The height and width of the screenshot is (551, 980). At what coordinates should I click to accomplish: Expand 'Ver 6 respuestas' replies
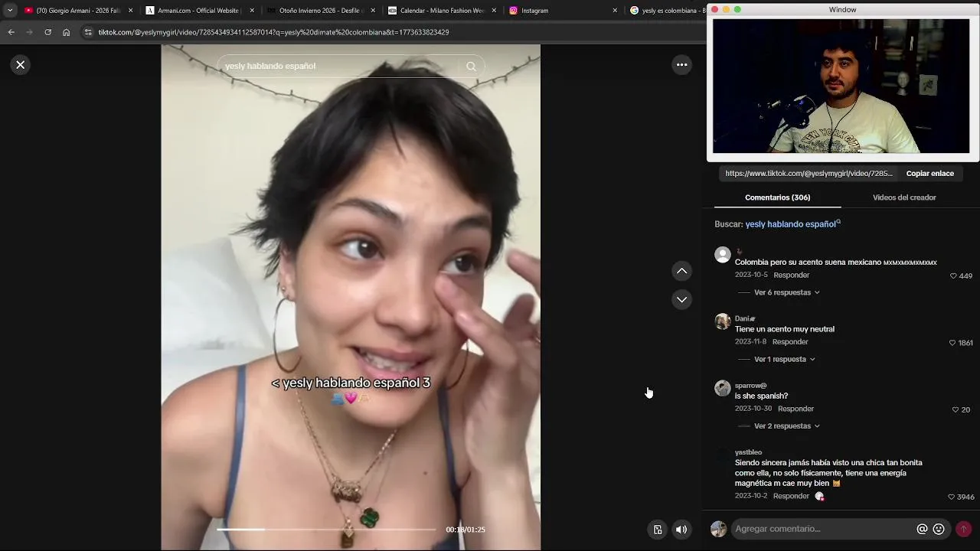786,292
